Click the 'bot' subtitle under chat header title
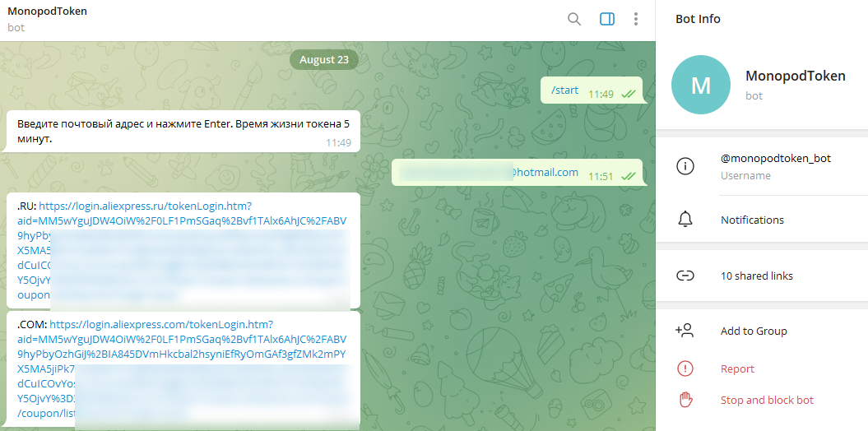Viewport: 868px width, 431px height. click(x=16, y=28)
